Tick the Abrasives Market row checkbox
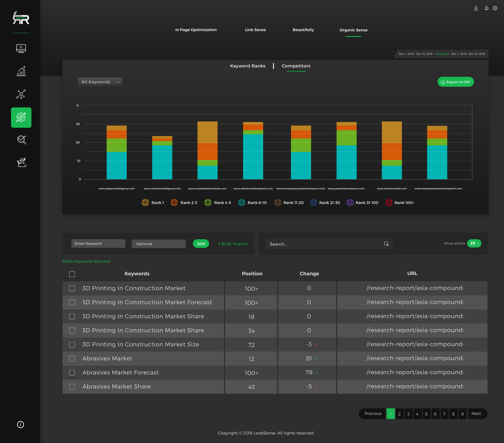This screenshot has width=504, height=443. pos(72,358)
